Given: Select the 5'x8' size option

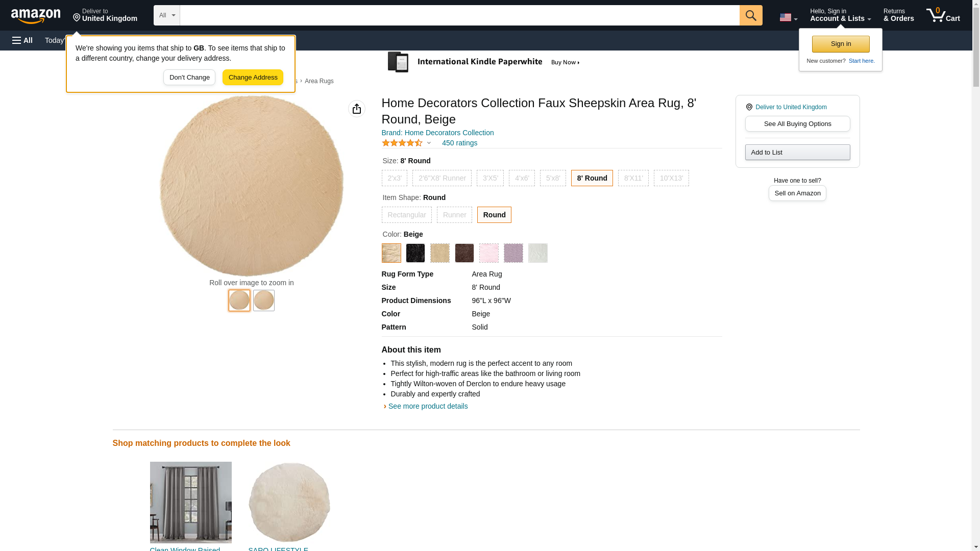Looking at the screenshot, I should click(553, 178).
